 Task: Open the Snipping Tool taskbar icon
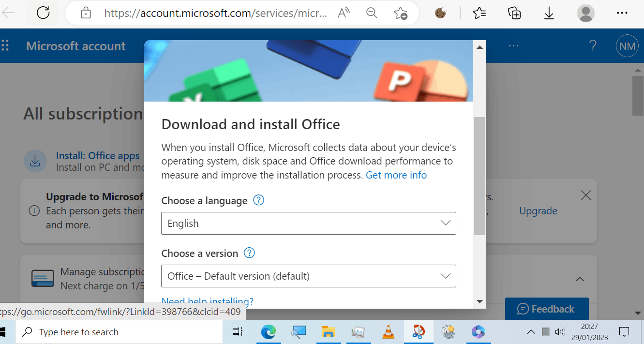pos(418,332)
